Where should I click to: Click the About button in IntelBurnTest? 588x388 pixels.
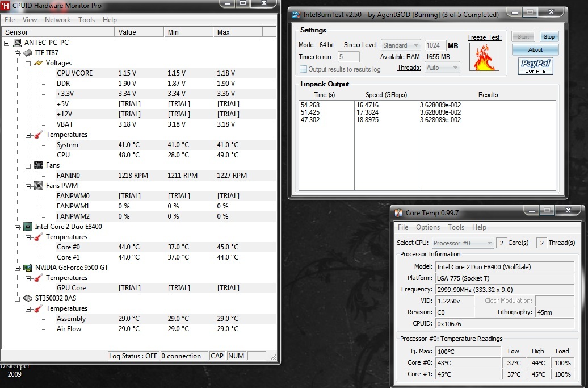pos(535,50)
